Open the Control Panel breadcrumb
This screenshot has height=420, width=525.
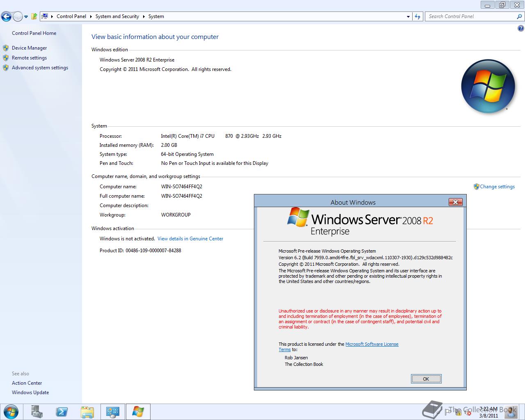pos(71,16)
